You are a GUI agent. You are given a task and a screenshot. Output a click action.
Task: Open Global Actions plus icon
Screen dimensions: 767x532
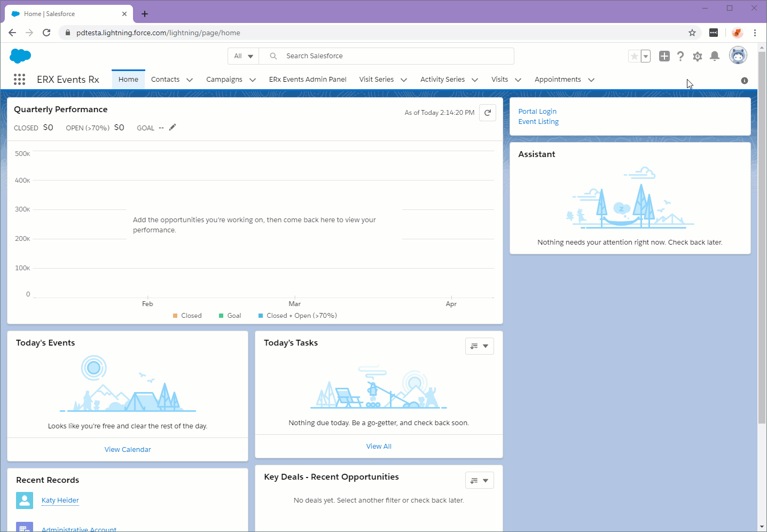(x=664, y=56)
